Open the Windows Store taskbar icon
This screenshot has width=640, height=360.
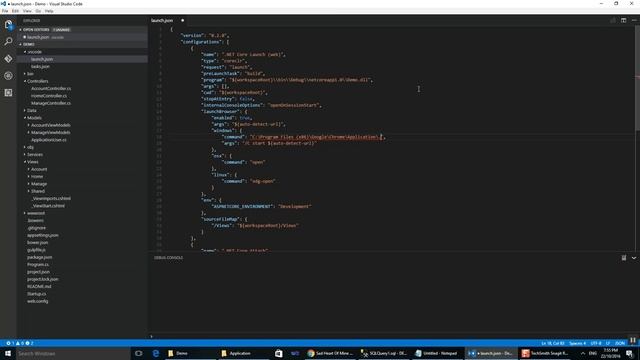[278, 353]
